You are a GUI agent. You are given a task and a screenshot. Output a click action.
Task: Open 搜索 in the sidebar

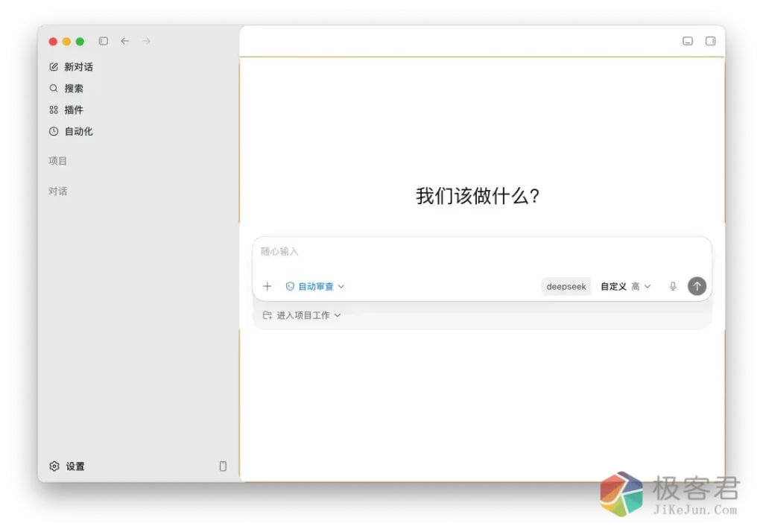click(66, 89)
